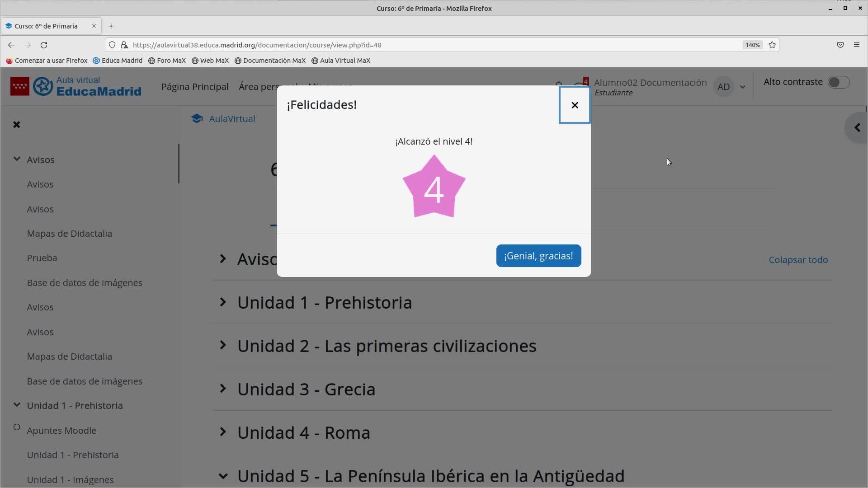The image size is (868, 488).
Task: Click the ¡Genial, gracias! button
Action: click(538, 256)
